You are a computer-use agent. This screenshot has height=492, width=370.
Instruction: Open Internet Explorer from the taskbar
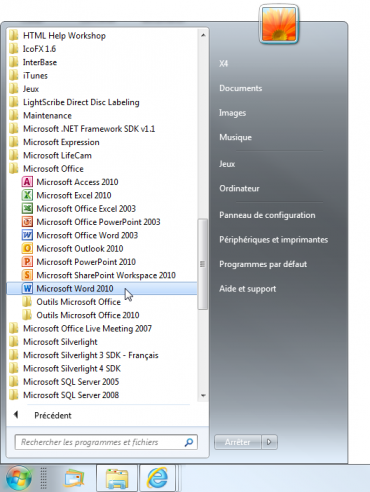(x=158, y=479)
